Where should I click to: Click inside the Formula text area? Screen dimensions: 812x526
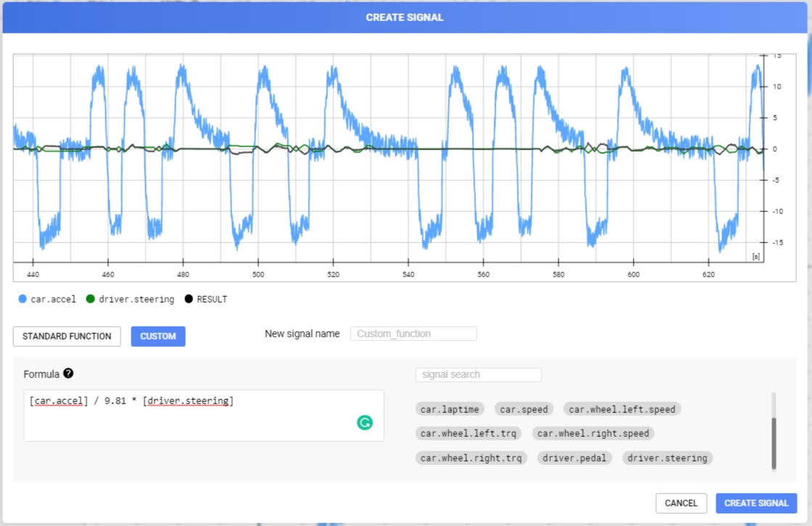coord(203,421)
